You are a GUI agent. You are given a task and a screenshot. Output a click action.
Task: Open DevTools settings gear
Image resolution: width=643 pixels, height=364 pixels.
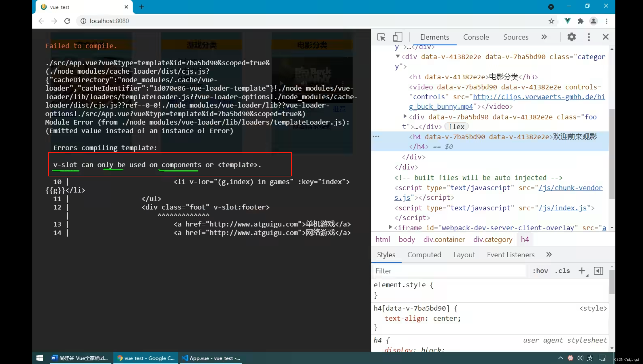click(x=572, y=37)
